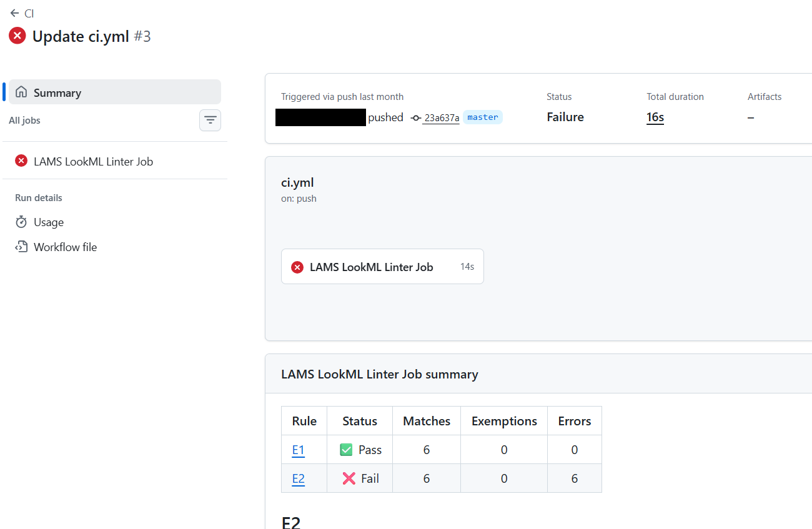Click the commit icon before the hash
Image resolution: width=812 pixels, height=529 pixels.
click(x=416, y=117)
